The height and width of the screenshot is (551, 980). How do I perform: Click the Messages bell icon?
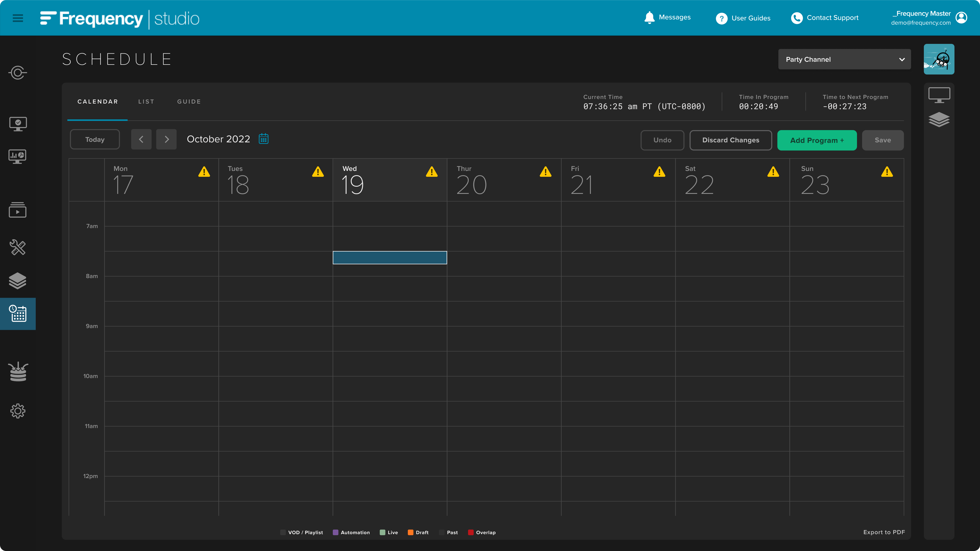coord(650,18)
